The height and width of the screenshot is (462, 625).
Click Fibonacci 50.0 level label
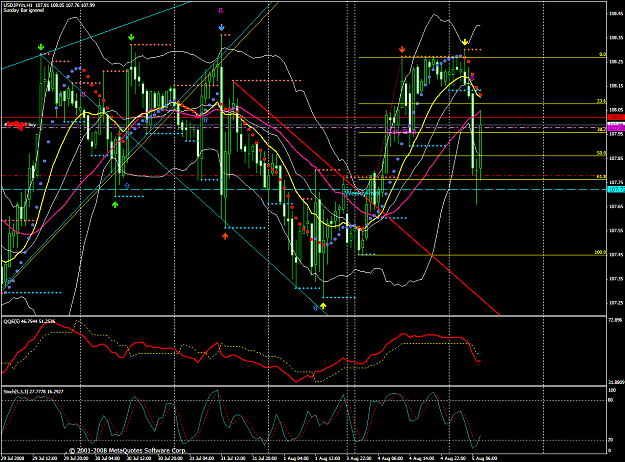tap(601, 153)
